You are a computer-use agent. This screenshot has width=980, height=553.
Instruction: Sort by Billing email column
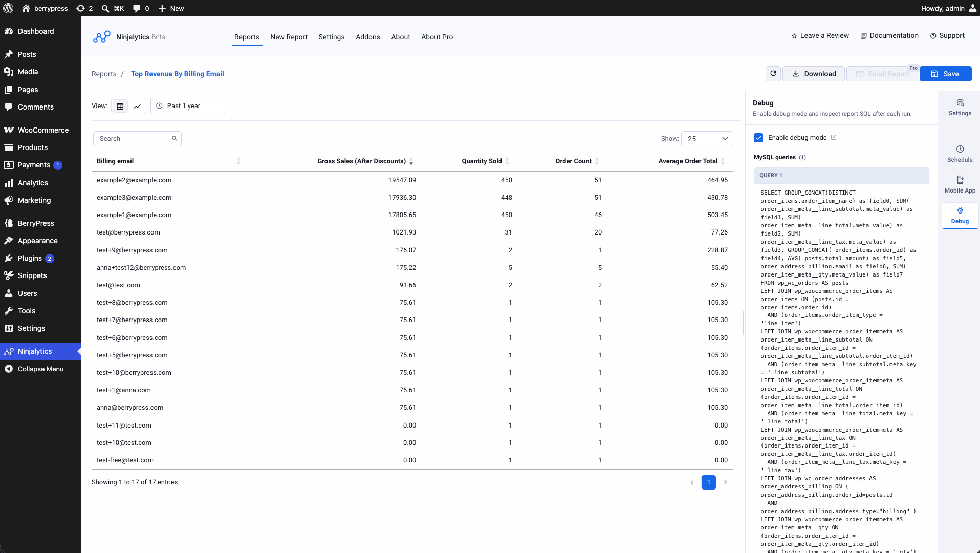click(x=168, y=161)
